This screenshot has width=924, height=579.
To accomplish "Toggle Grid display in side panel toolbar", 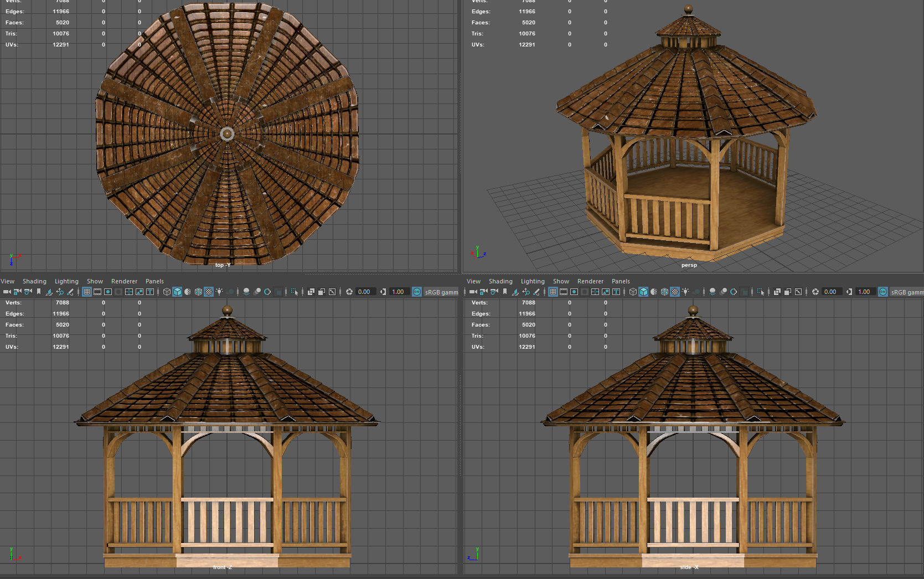I will coord(553,292).
